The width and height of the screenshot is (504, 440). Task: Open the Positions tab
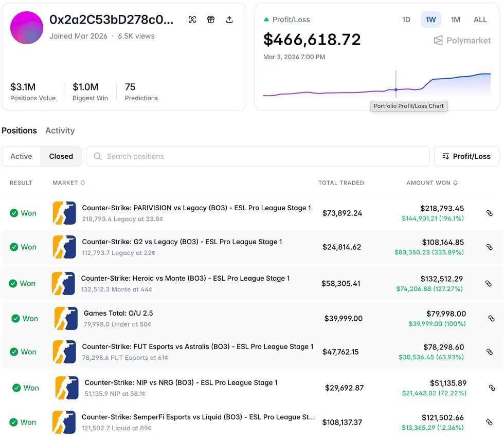point(20,131)
